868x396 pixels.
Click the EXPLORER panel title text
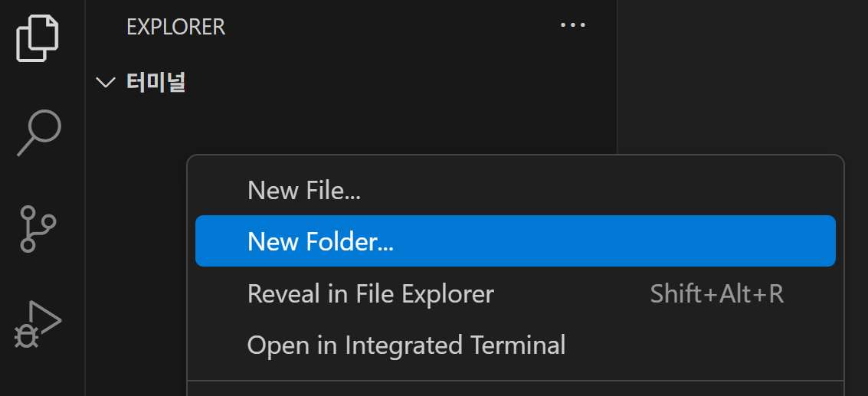[x=175, y=26]
